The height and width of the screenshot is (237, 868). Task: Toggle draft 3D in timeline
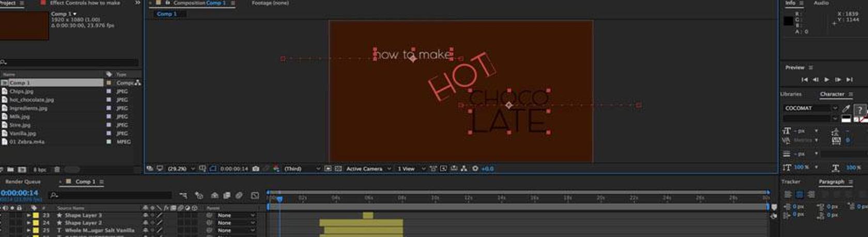(x=199, y=196)
